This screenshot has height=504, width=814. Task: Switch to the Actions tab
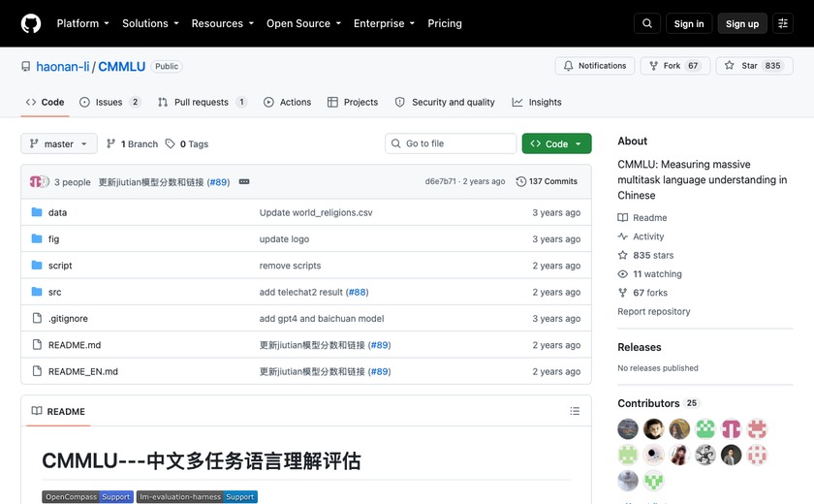click(288, 102)
